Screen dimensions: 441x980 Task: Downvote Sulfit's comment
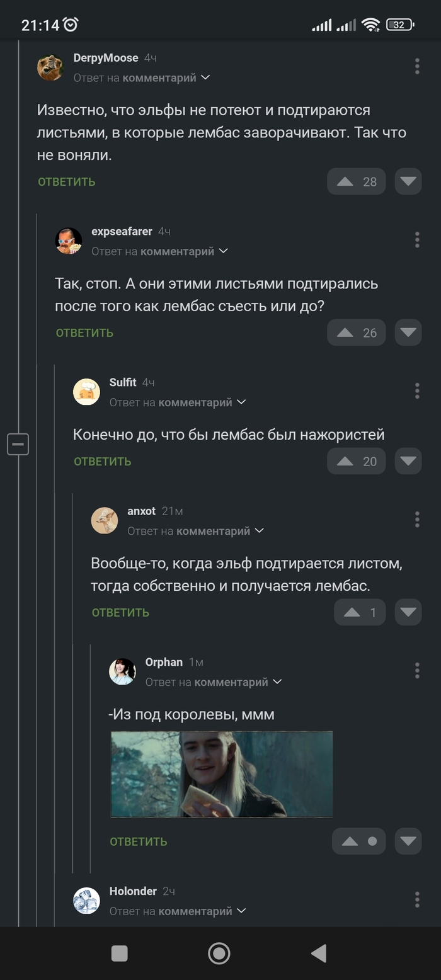coord(408,461)
